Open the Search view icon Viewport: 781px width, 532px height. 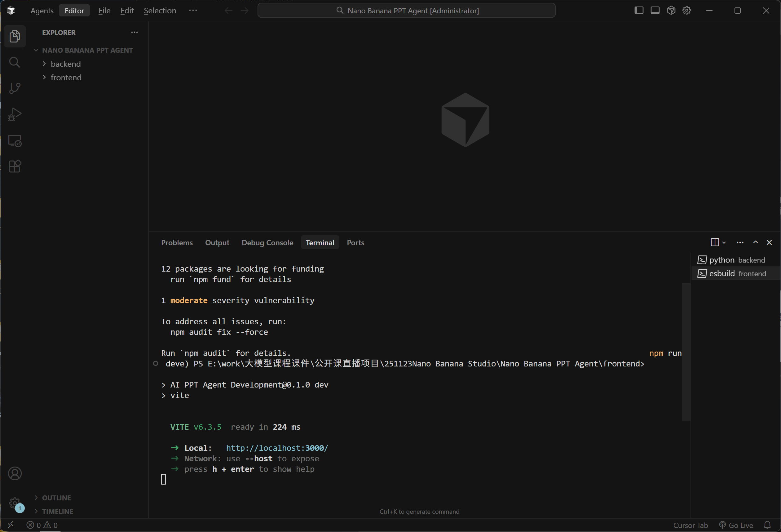(15, 62)
